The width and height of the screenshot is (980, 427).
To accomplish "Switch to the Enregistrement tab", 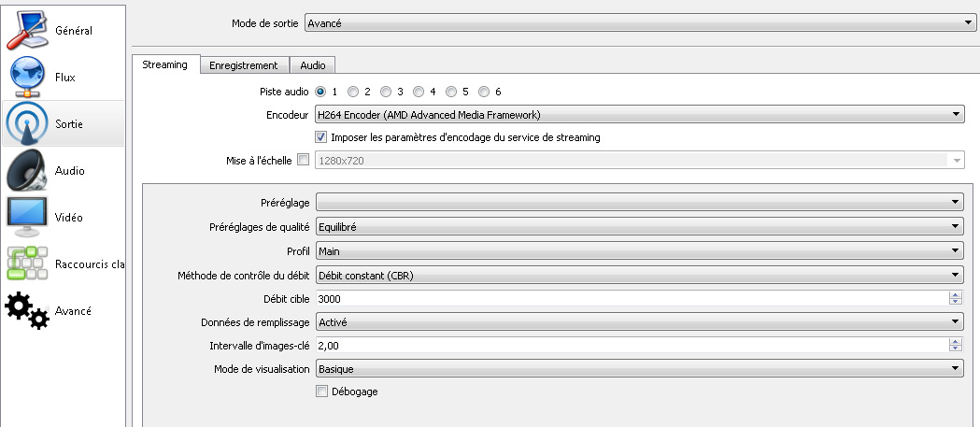I will pos(244,65).
